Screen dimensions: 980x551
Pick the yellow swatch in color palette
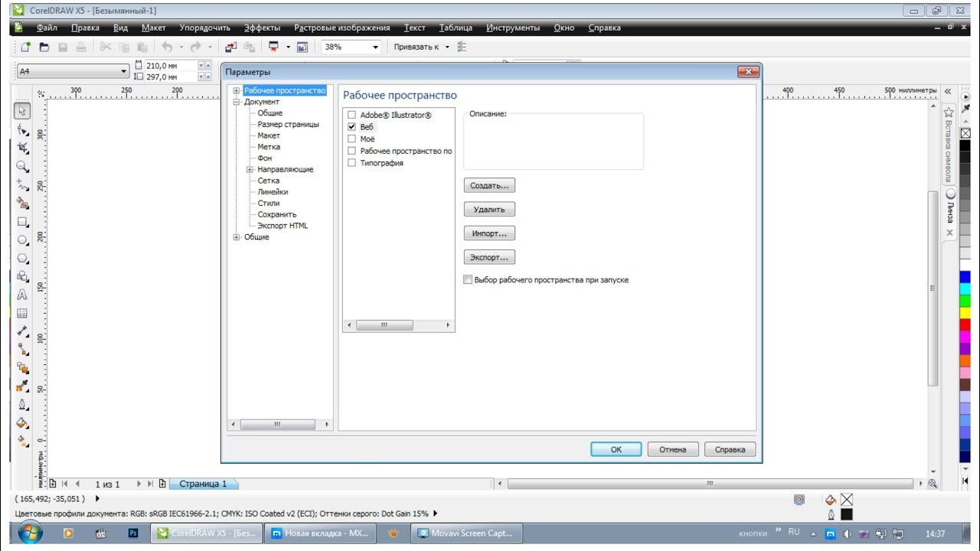click(x=965, y=312)
